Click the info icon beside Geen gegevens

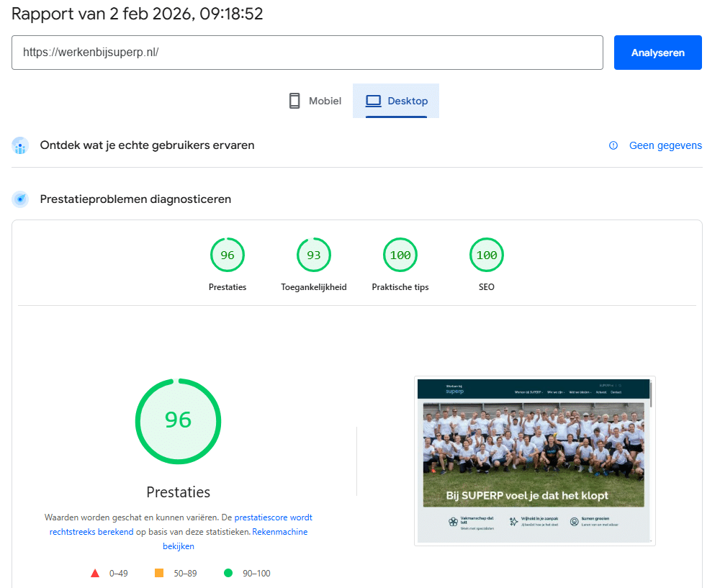(x=613, y=145)
